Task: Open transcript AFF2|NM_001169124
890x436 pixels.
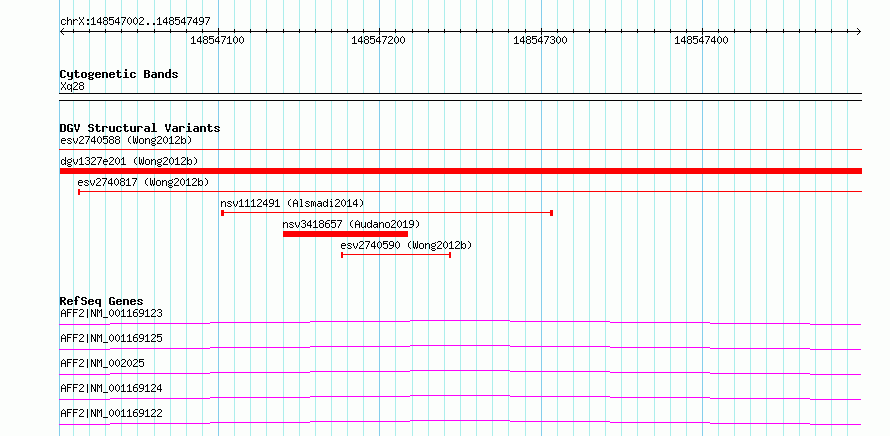Action: pos(111,388)
